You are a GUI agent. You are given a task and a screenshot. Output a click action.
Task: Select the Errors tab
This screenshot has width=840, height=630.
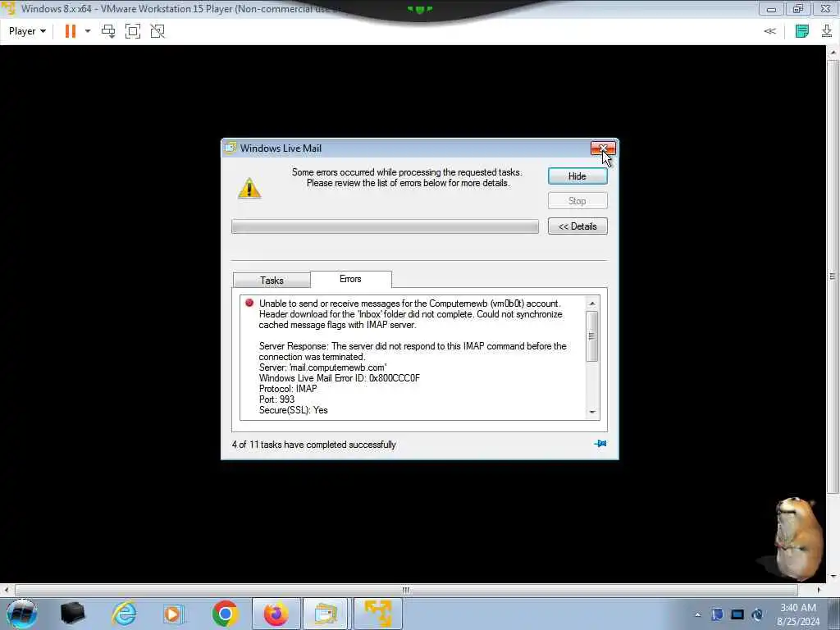[350, 279]
